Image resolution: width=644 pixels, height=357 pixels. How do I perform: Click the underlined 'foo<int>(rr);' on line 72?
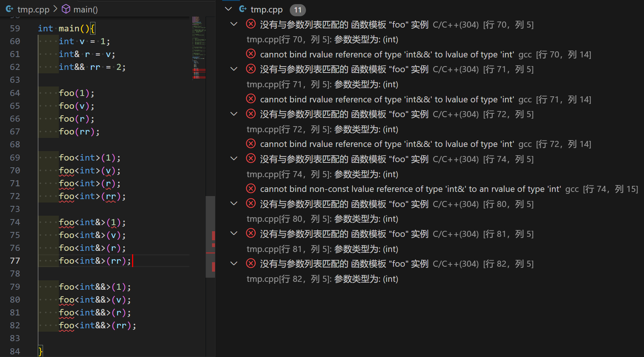(x=92, y=196)
